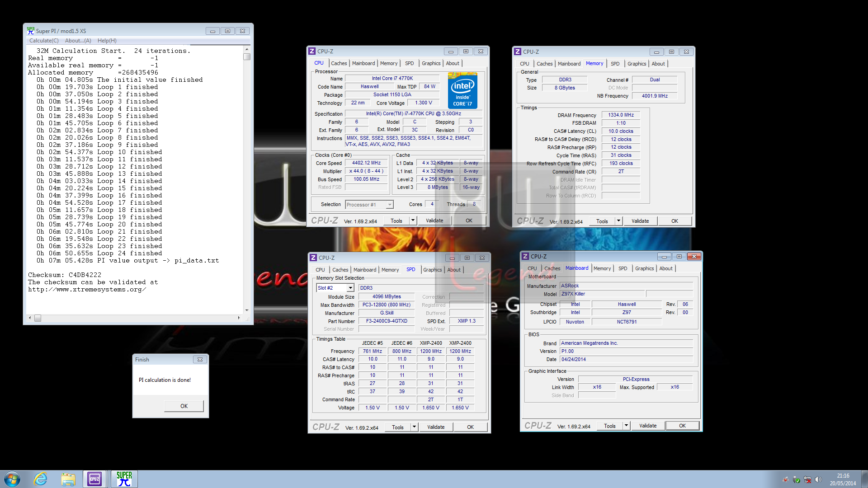Click the Show Desktop strip on taskbar
Screen dimensions: 868x488
point(864,479)
